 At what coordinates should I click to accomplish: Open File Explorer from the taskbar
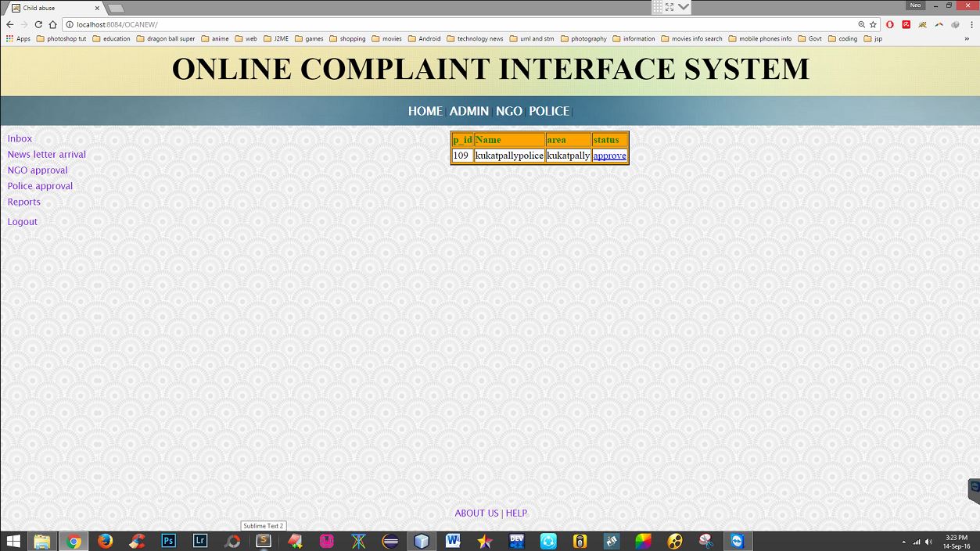(x=41, y=541)
